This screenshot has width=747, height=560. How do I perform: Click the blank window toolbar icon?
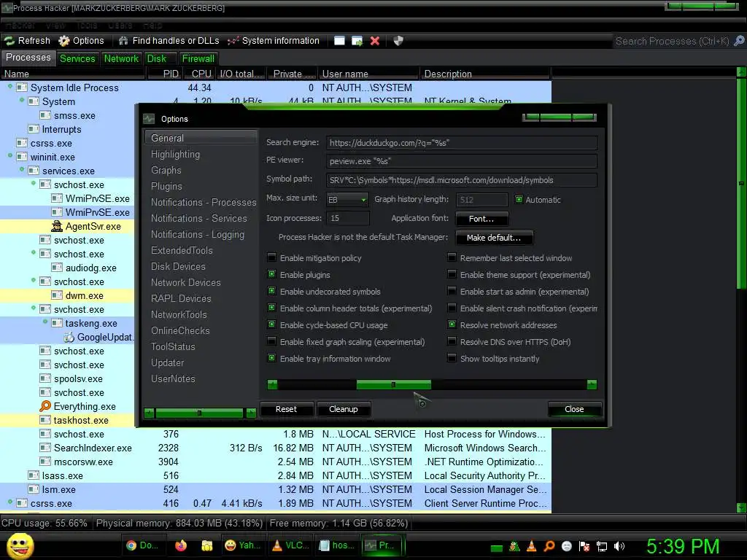pos(339,41)
